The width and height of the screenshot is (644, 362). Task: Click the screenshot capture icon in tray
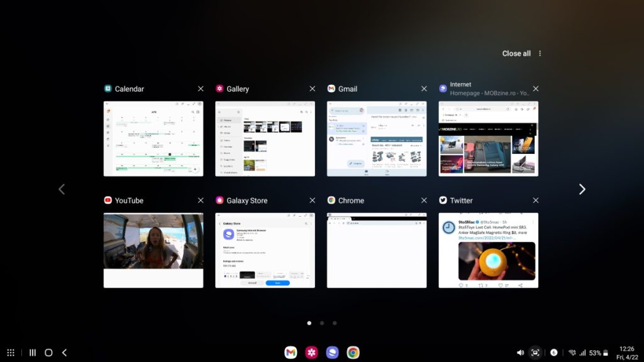tap(535, 353)
